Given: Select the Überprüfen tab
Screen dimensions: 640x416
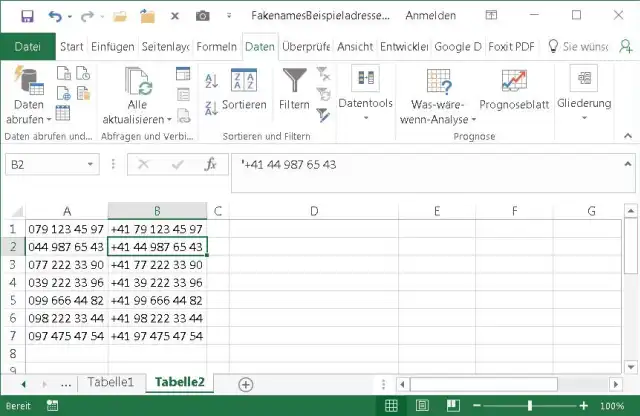Looking at the screenshot, I should pos(306,47).
